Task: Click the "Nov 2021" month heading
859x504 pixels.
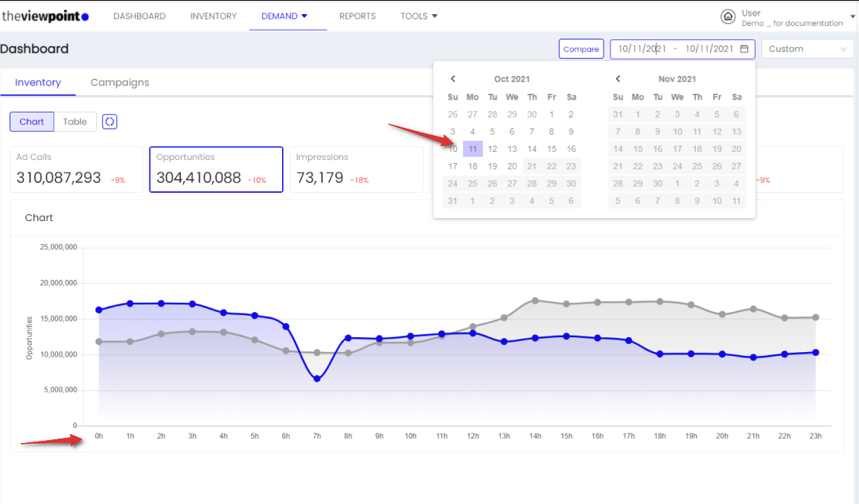Action: pos(677,79)
